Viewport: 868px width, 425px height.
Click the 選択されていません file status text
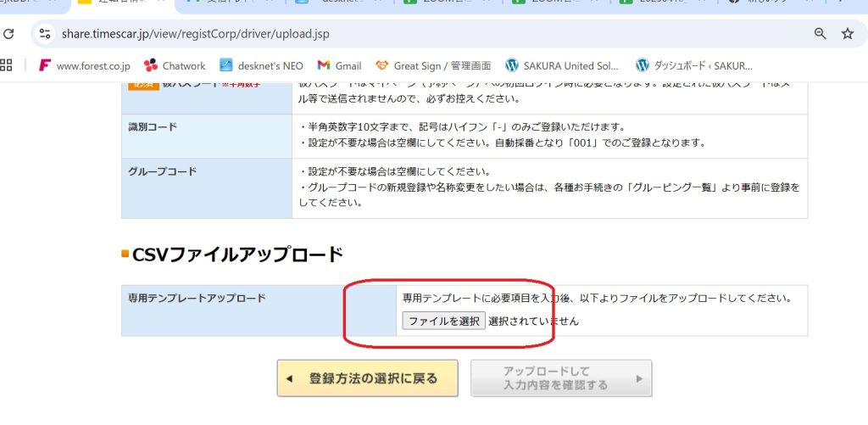533,322
